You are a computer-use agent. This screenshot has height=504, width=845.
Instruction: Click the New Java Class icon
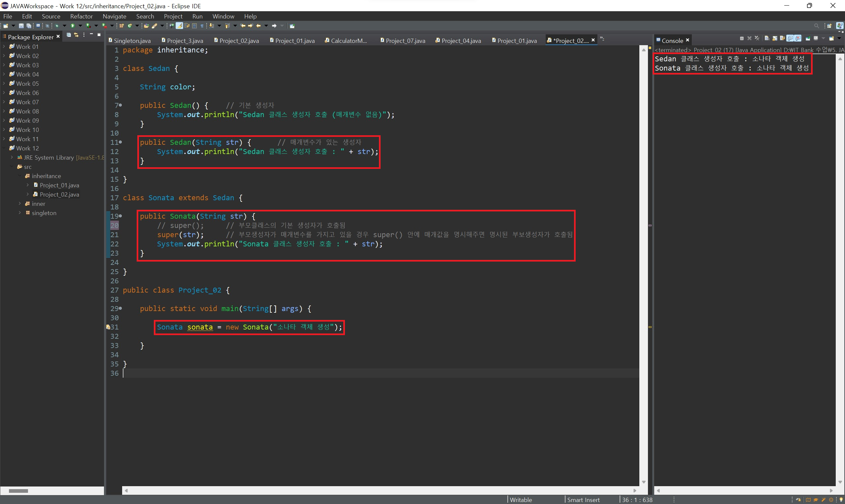(x=130, y=26)
